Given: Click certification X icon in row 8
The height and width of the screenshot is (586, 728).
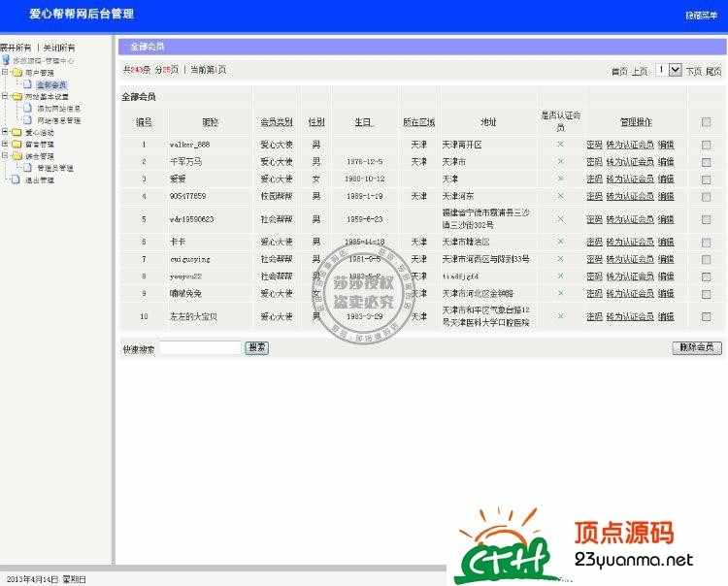Looking at the screenshot, I should (560, 277).
